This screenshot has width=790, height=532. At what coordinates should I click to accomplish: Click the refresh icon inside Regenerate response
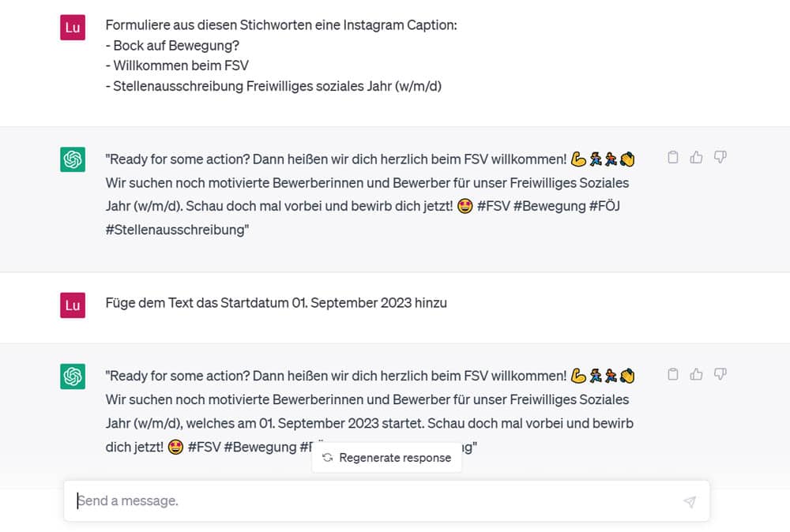(326, 457)
